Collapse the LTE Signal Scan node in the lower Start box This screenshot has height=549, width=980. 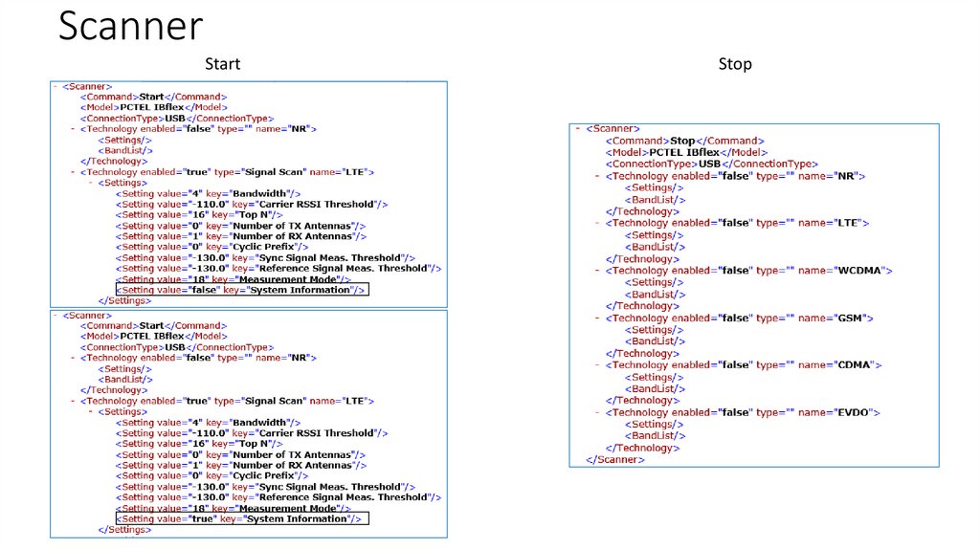tap(73, 401)
